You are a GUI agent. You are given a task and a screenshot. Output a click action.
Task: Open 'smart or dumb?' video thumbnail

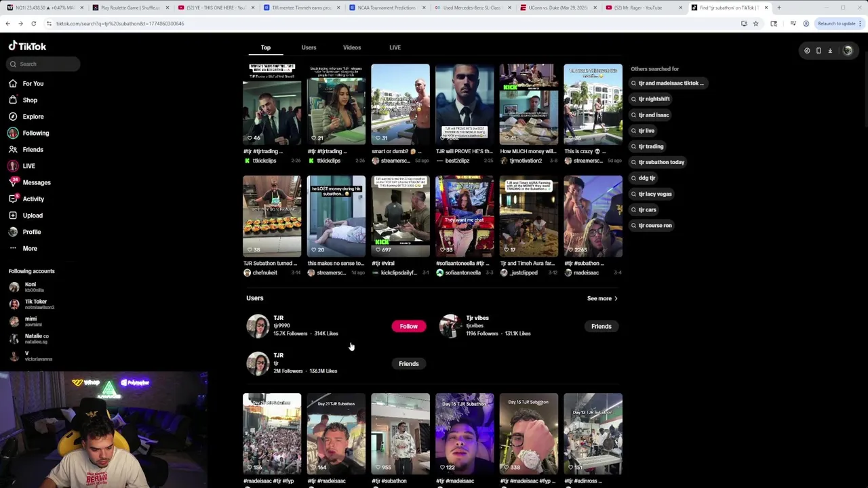400,104
